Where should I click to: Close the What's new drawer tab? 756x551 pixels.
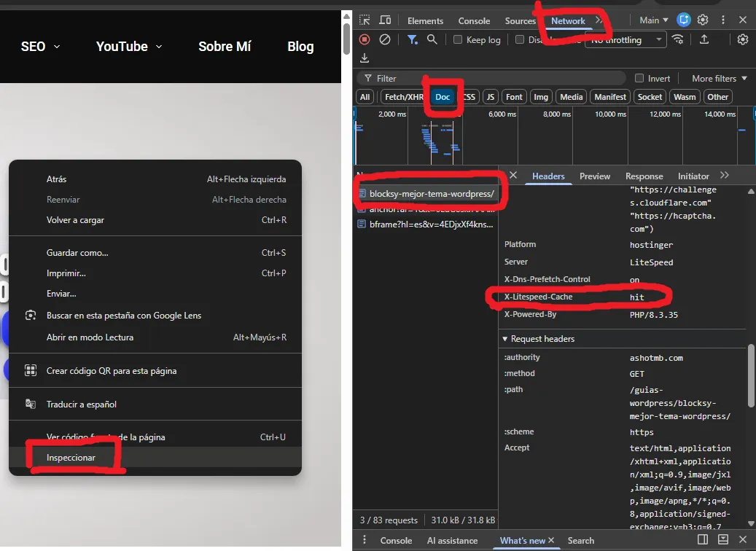551,540
